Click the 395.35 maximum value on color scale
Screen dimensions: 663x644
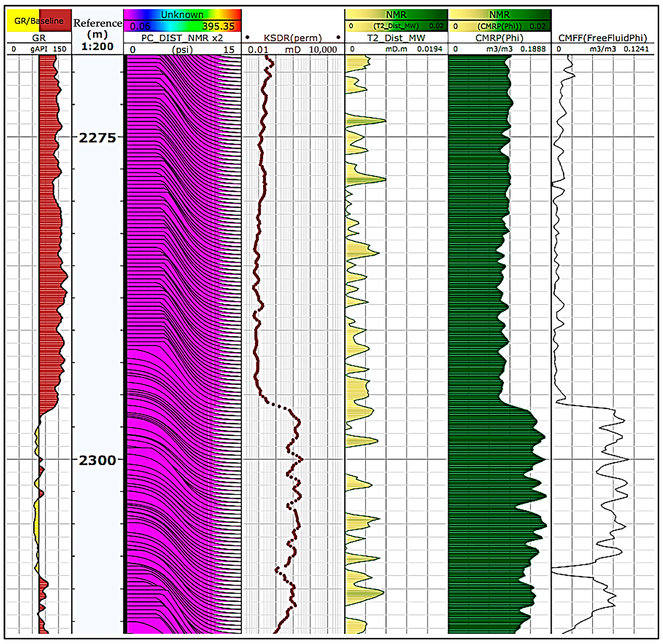pyautogui.click(x=218, y=26)
